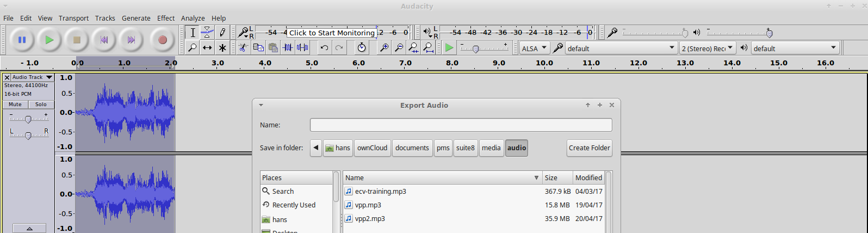
Task: Open the ALSA audio host dropdown
Action: [534, 48]
